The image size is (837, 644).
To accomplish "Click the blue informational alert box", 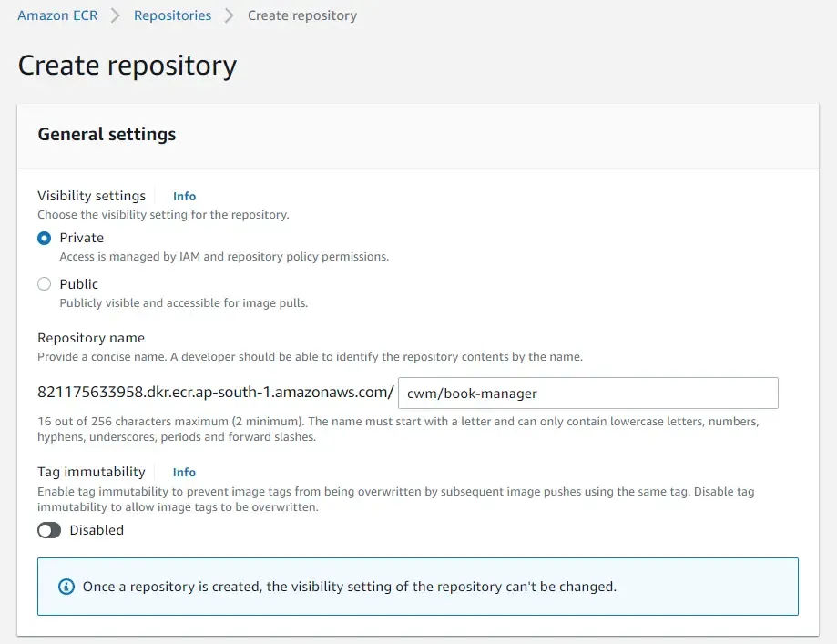I will [x=418, y=587].
